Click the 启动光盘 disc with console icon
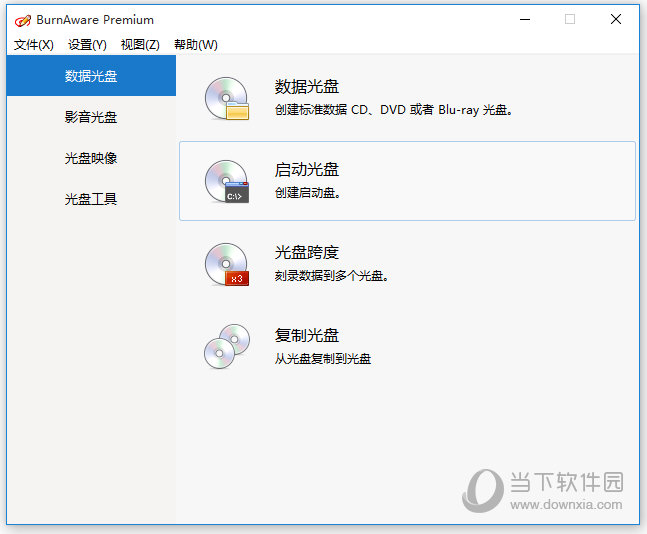Screen dimensions: 647x534 227,182
